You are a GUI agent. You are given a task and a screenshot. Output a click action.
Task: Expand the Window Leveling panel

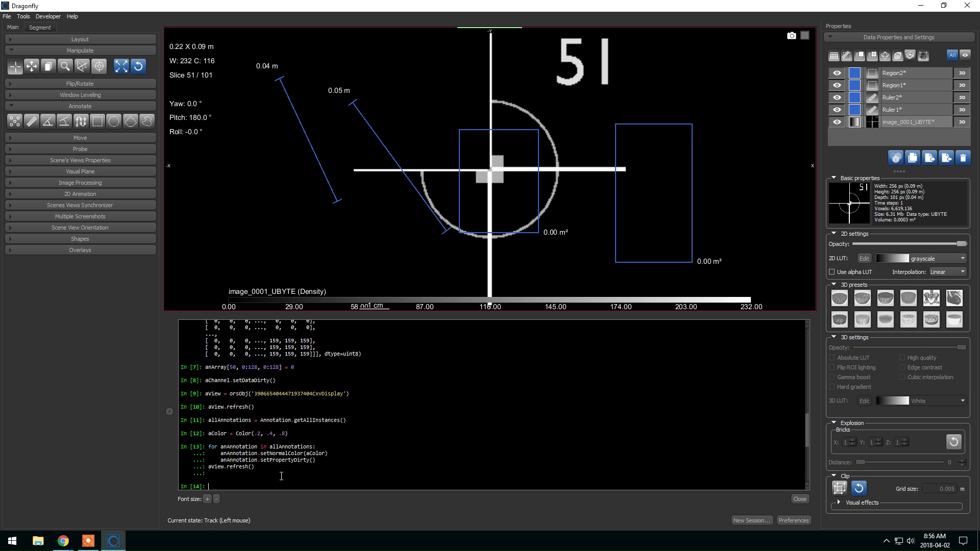click(80, 95)
